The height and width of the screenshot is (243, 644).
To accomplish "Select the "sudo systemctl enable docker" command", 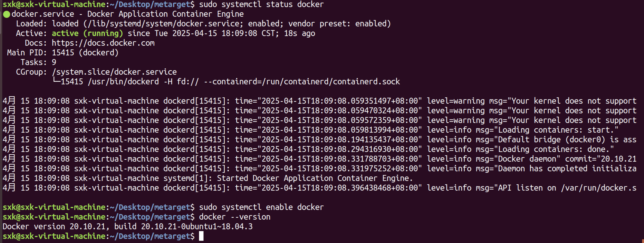I will pos(261,207).
